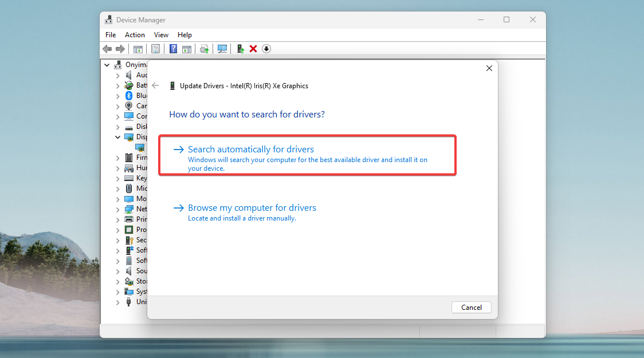Select the mouse icon beside 'Mic' row

[128, 188]
